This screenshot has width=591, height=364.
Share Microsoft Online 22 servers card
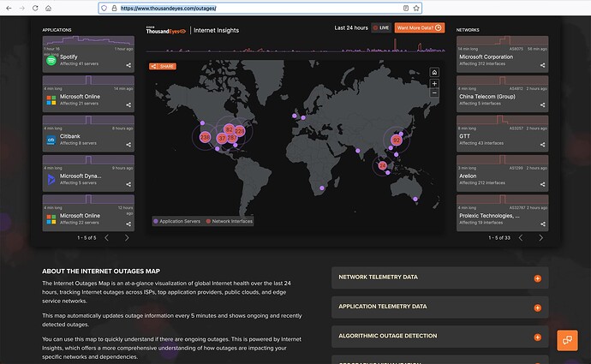tap(128, 224)
